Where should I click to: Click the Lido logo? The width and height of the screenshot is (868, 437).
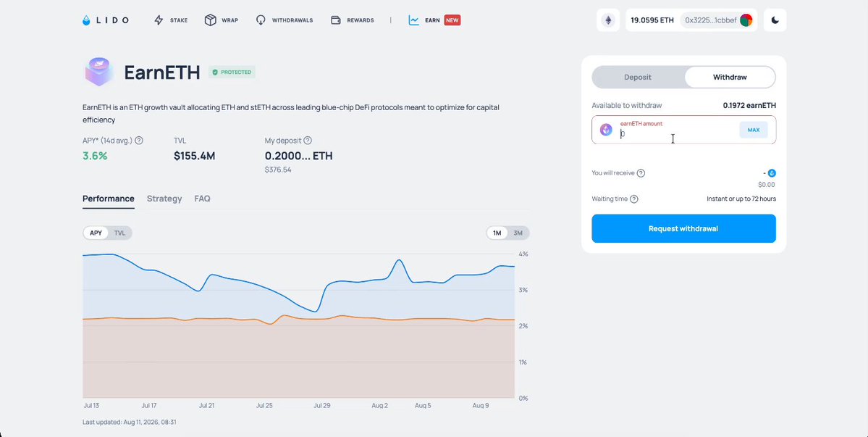pyautogui.click(x=106, y=20)
